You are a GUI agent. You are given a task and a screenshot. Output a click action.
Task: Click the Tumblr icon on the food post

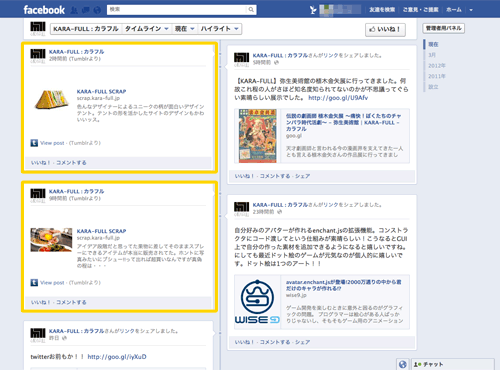pyautogui.click(x=34, y=283)
